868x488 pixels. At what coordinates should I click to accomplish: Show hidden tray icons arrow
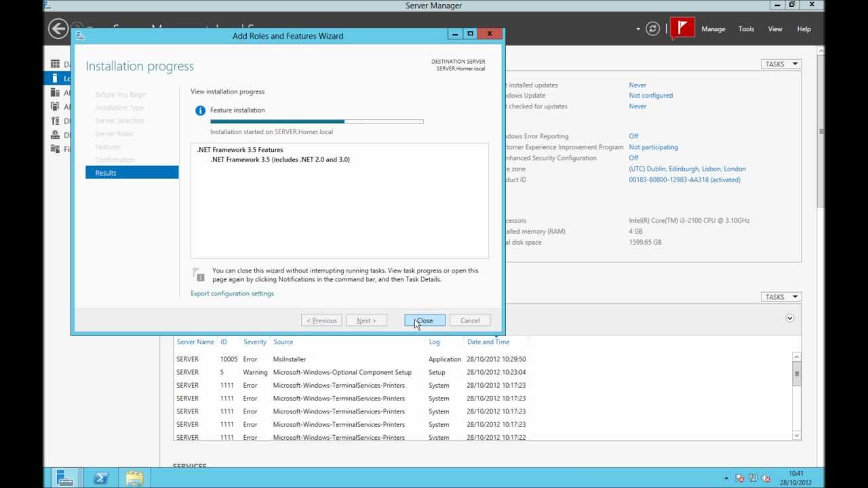click(727, 479)
